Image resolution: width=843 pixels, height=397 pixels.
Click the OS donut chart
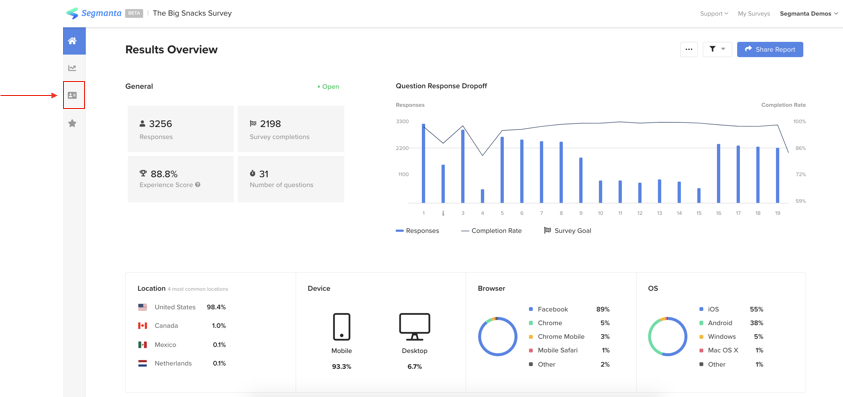pyautogui.click(x=667, y=336)
